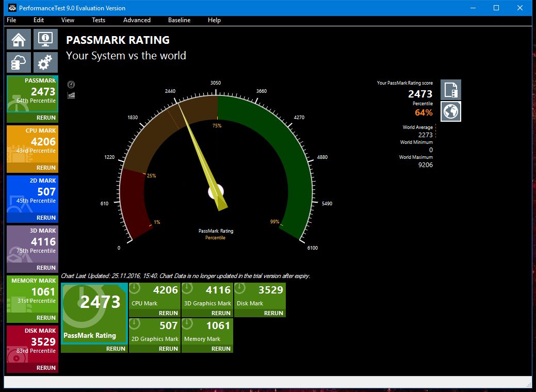536x392 pixels.
Task: Rerun under bottom Disk Mark tile
Action: 273,313
